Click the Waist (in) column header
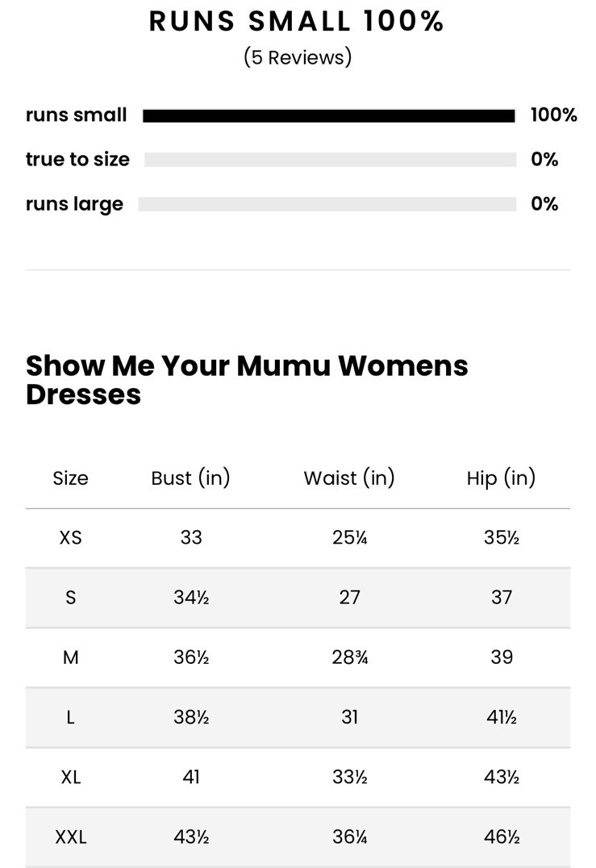 [349, 478]
